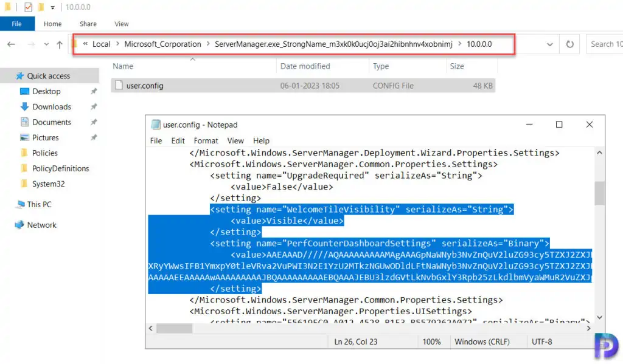
Task: Click Notepad's vertical scrollbar down arrow
Action: pyautogui.click(x=599, y=318)
